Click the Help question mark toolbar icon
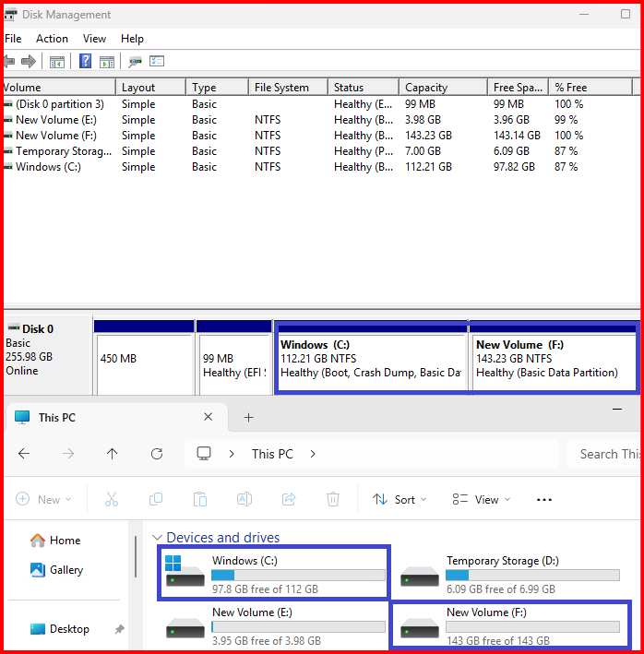 click(x=85, y=62)
